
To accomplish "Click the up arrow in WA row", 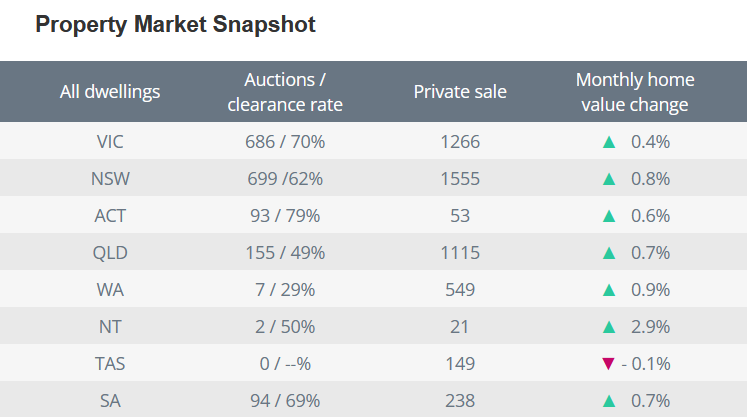I will point(608,290).
